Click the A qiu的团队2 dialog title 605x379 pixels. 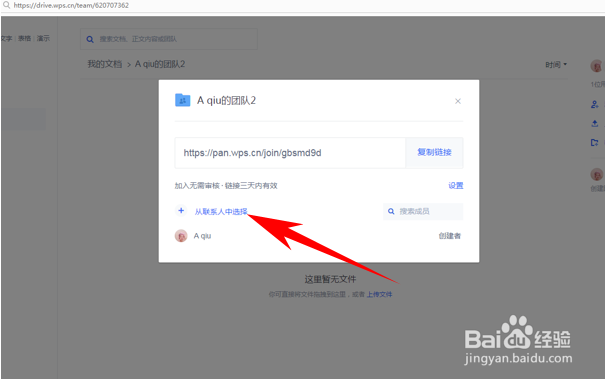click(226, 101)
